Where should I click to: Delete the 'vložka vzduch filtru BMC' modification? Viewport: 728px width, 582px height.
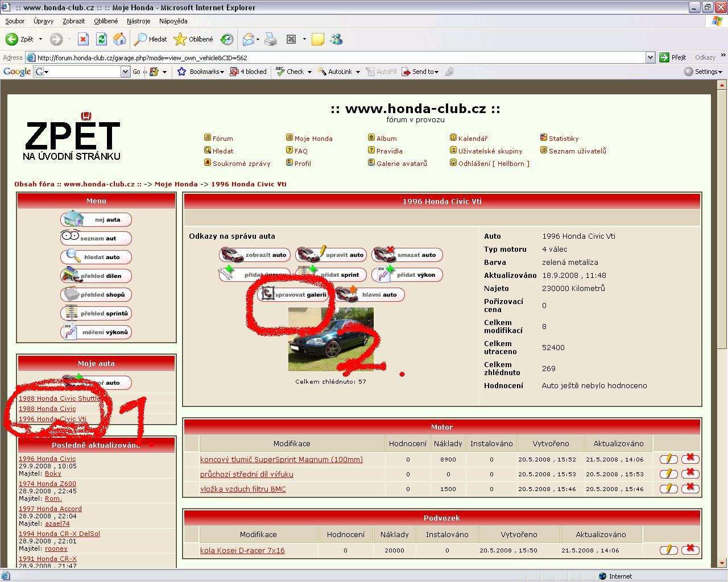(690, 488)
